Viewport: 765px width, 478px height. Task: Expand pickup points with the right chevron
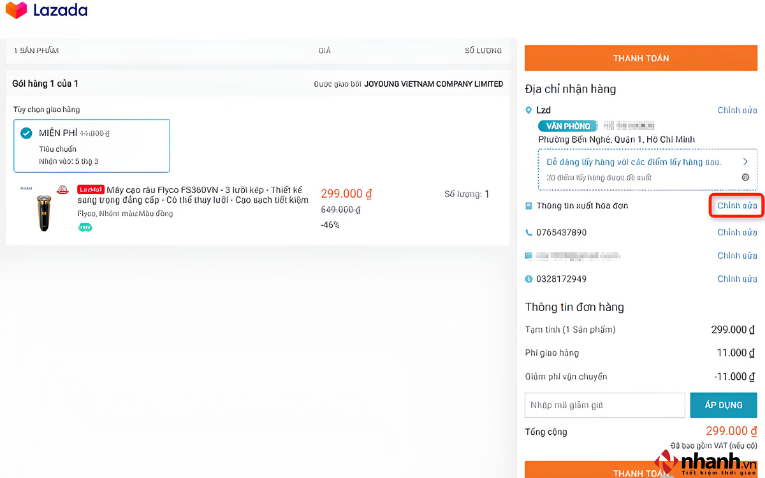(745, 161)
